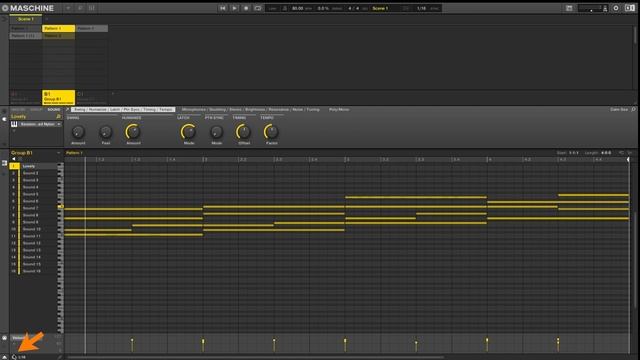Open the 1/16 step grid value at the bottom
The height and width of the screenshot is (360, 640).
[22, 357]
